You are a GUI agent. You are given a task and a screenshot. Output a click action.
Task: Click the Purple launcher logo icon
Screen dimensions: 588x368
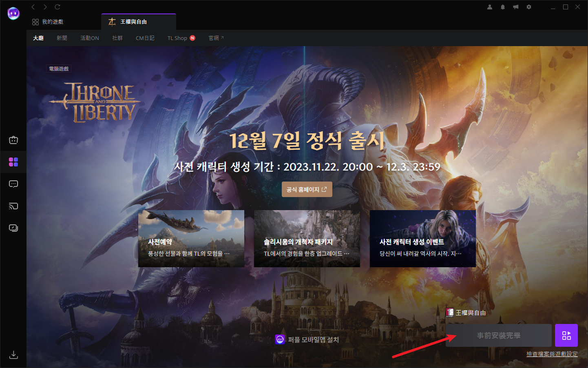click(x=13, y=13)
